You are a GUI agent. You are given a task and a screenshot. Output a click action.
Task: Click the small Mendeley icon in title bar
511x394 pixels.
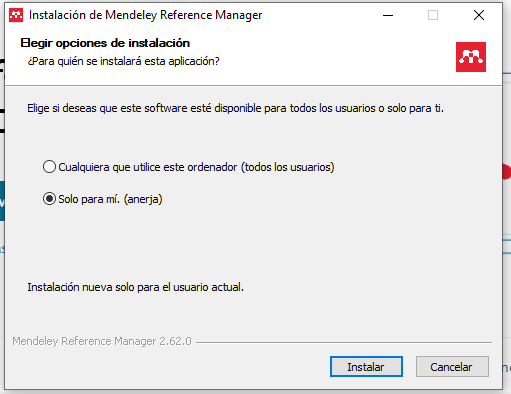(16, 15)
